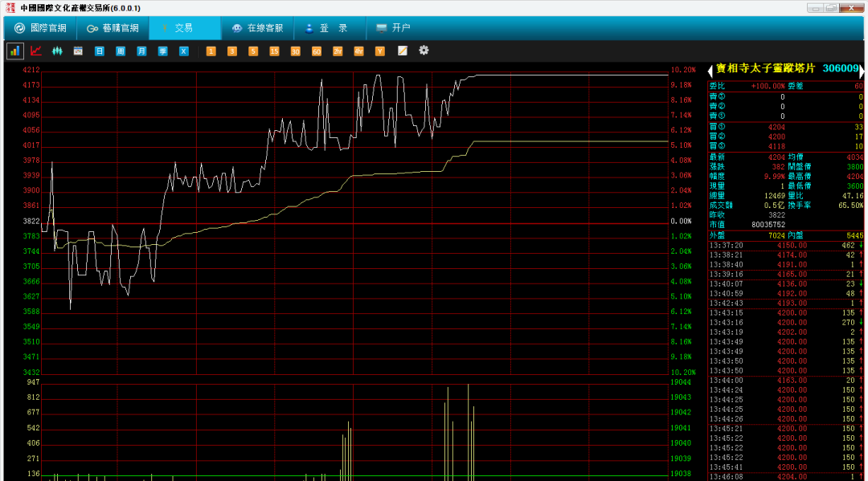Click the orange Y interval icon
Image resolution: width=868 pixels, height=481 pixels.
379,51
